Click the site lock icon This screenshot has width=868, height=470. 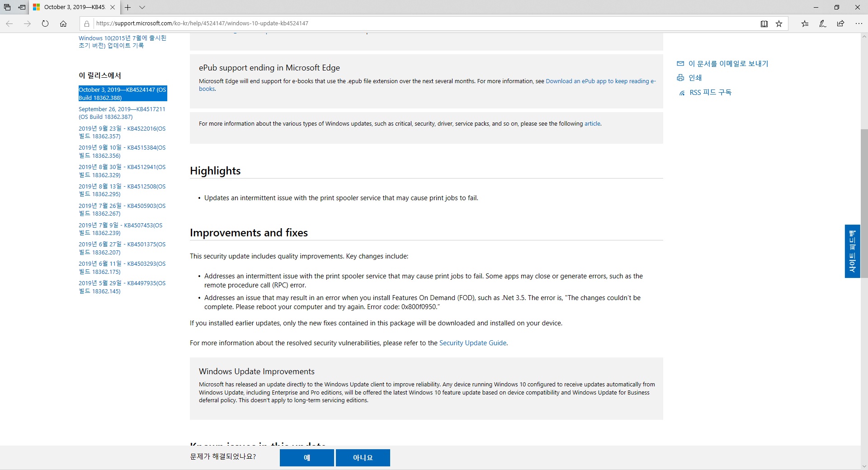(87, 23)
